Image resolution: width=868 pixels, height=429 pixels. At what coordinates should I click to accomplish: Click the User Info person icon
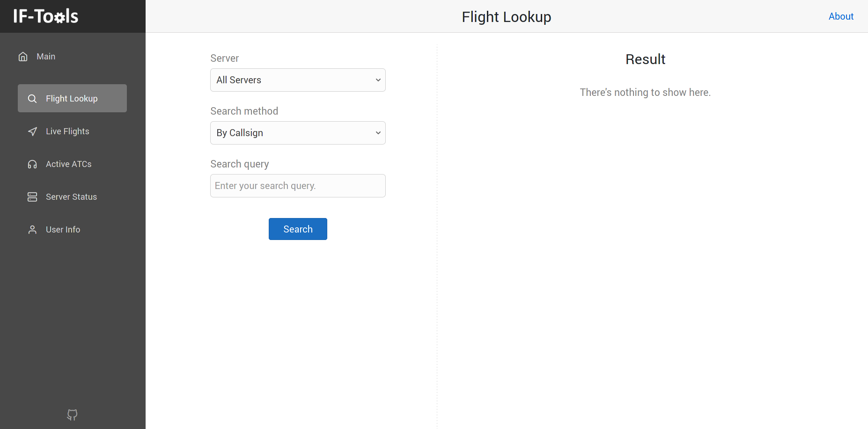coord(32,230)
